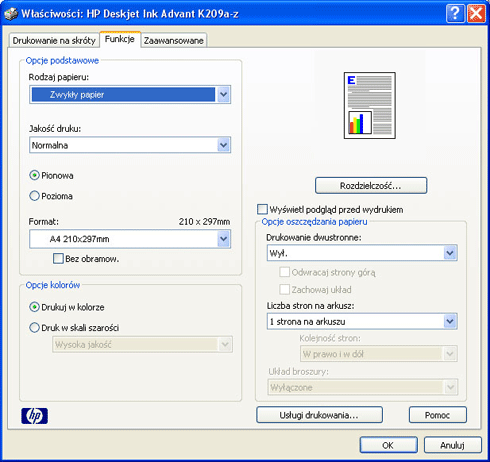Enable the Bez obramow. checkbox
490x462 pixels.
[x=58, y=258]
